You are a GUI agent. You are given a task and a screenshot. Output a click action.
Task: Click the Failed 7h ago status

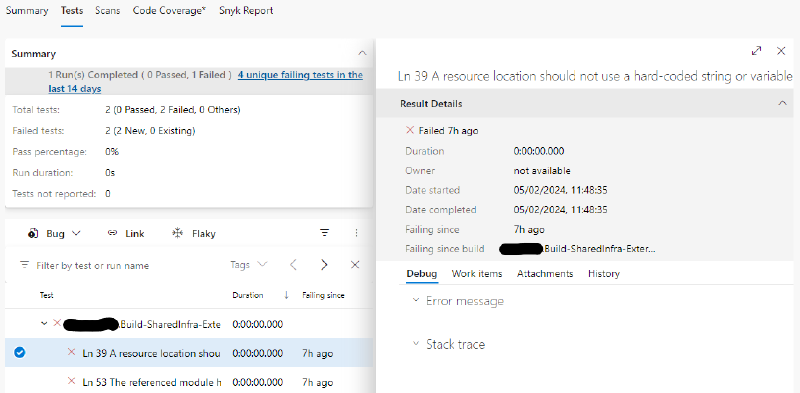click(442, 131)
